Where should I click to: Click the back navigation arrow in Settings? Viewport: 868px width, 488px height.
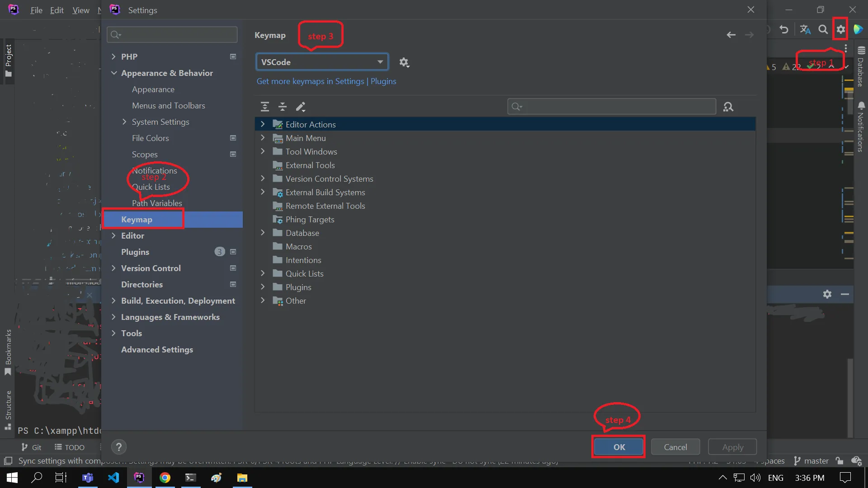[x=731, y=34]
